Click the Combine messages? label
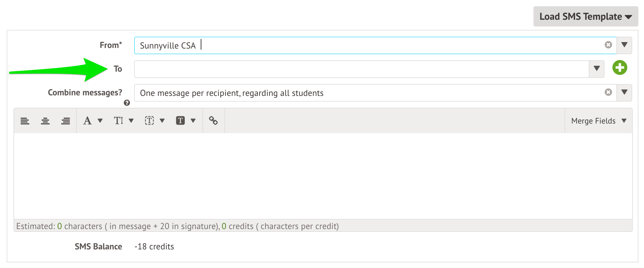644x268 pixels. [85, 93]
